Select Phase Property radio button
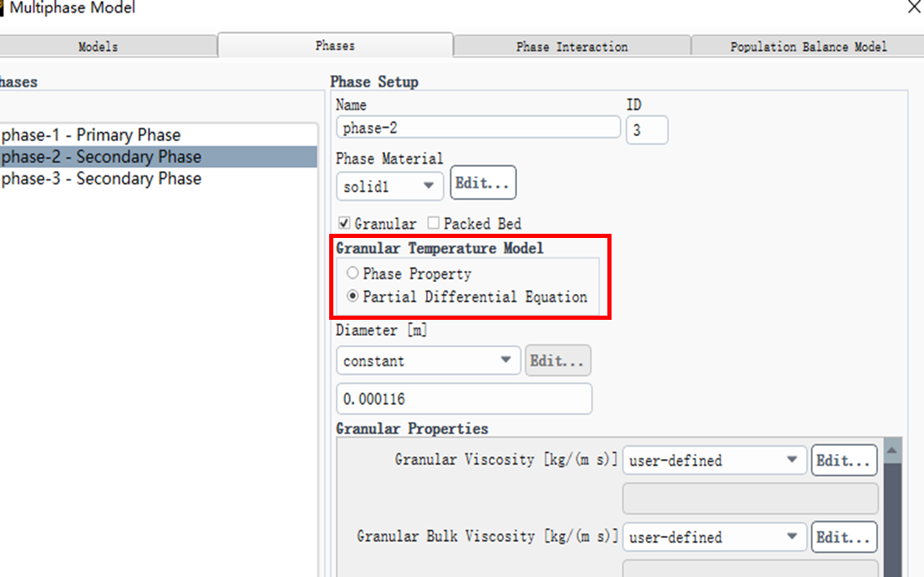 pos(353,274)
